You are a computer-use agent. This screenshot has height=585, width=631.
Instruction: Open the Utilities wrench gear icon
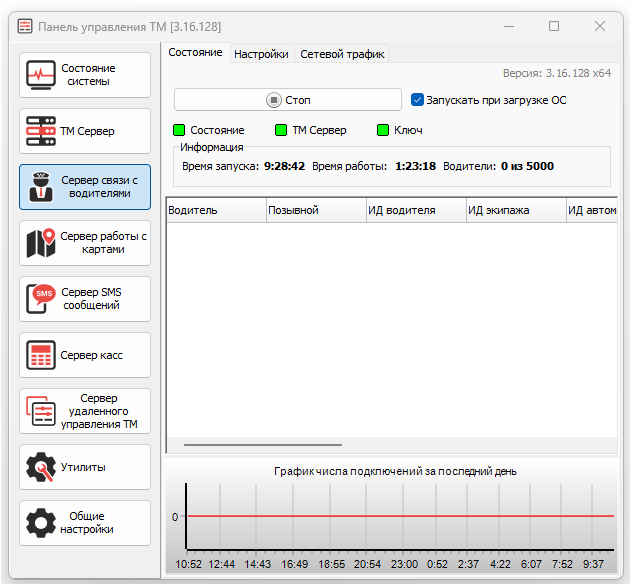(41, 467)
